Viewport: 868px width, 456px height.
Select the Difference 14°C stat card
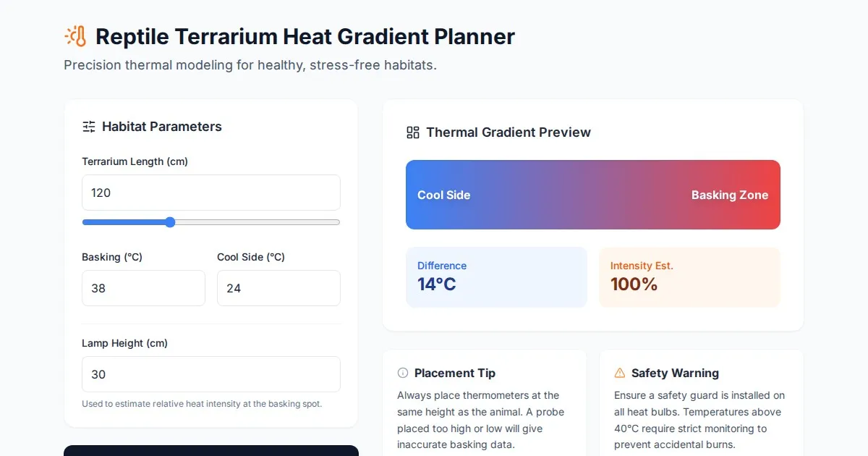tap(496, 277)
